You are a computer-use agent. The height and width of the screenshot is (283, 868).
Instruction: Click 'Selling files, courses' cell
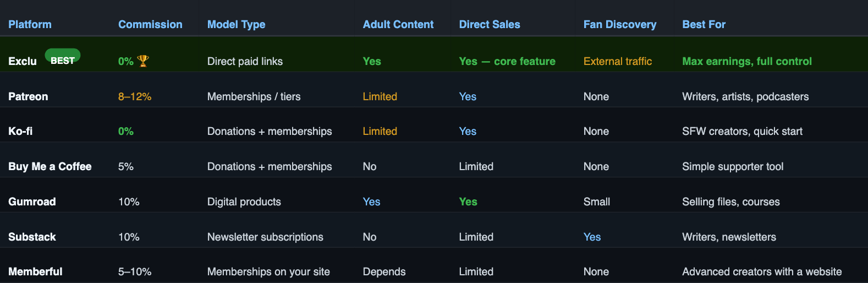point(731,202)
